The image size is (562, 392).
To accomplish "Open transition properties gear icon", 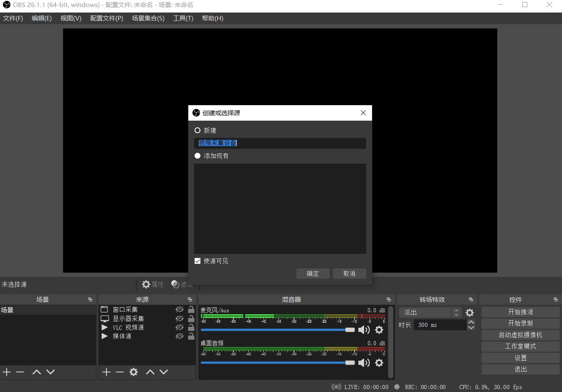I will [470, 313].
